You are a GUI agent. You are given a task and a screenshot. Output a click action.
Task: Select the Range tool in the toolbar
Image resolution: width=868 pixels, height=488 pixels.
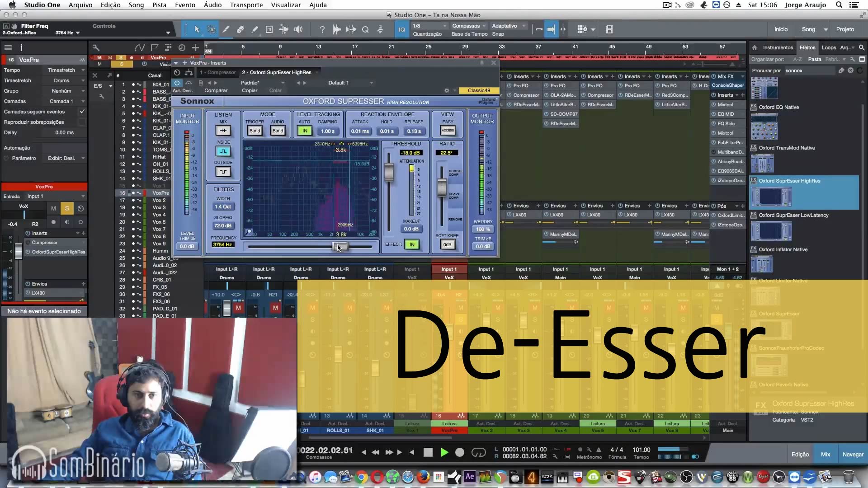tap(211, 29)
